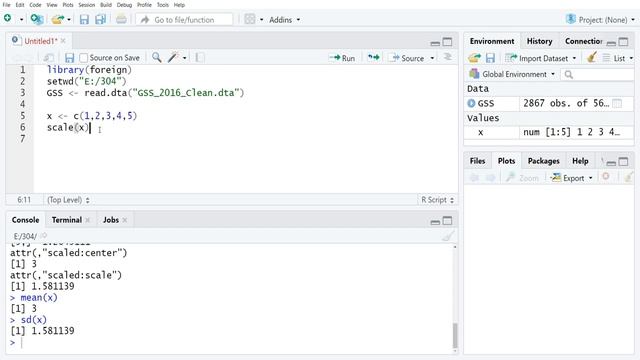Click the Save all open documents icon
640x360 pixels.
click(x=100, y=19)
